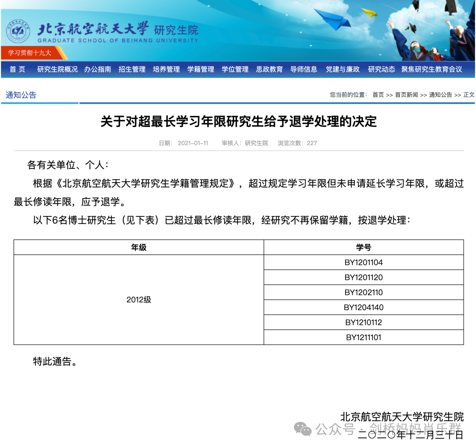Click the notice title about 退学处理 decision

click(x=238, y=122)
